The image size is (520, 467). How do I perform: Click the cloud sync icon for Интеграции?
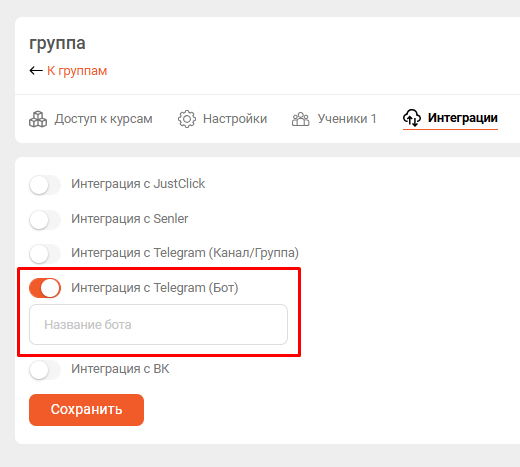tap(412, 118)
